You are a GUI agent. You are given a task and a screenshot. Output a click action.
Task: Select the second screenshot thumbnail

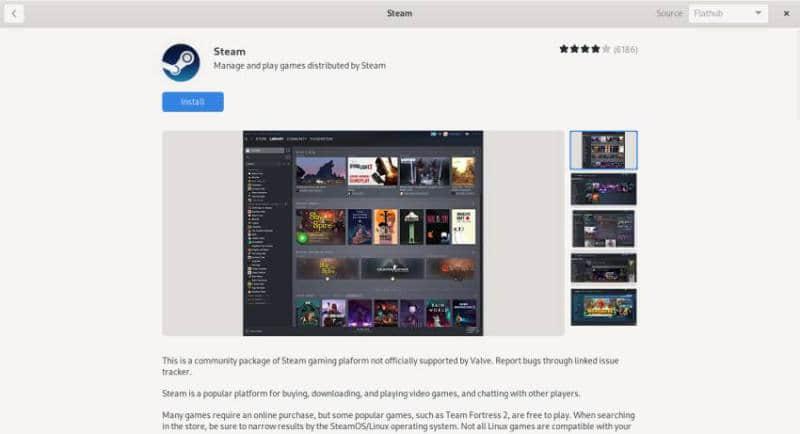[x=603, y=189]
